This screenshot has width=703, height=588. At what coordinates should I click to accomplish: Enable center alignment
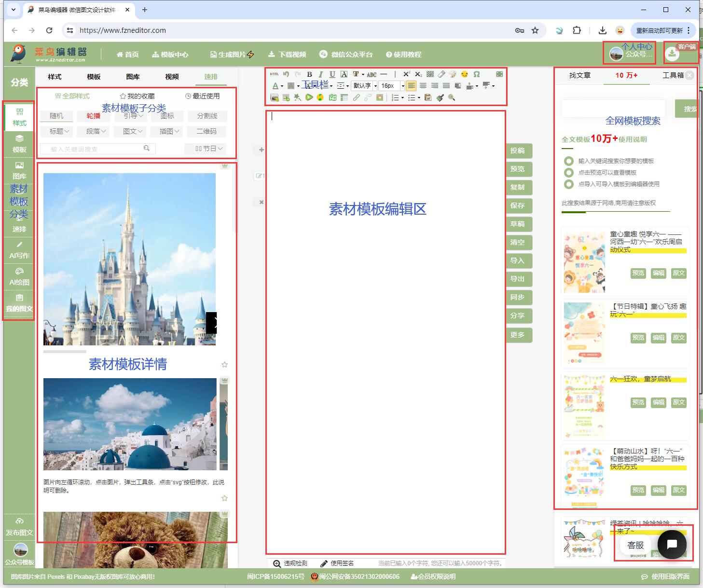point(423,86)
